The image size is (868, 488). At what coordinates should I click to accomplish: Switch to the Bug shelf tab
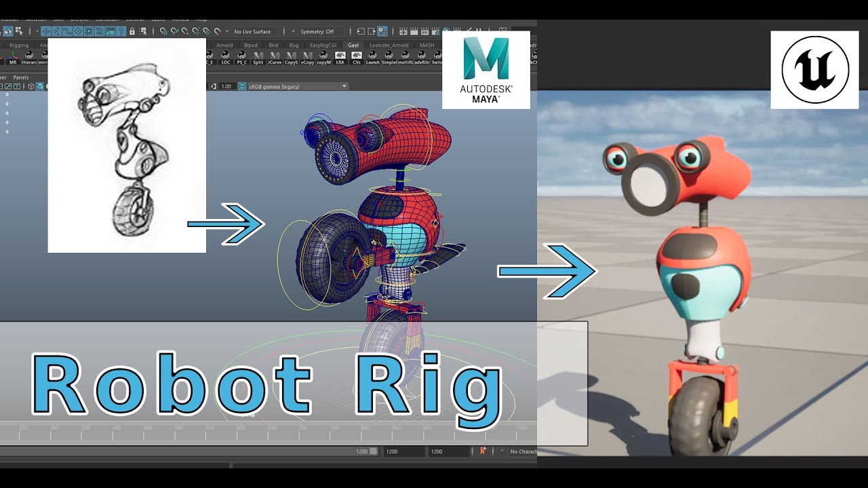coord(294,45)
